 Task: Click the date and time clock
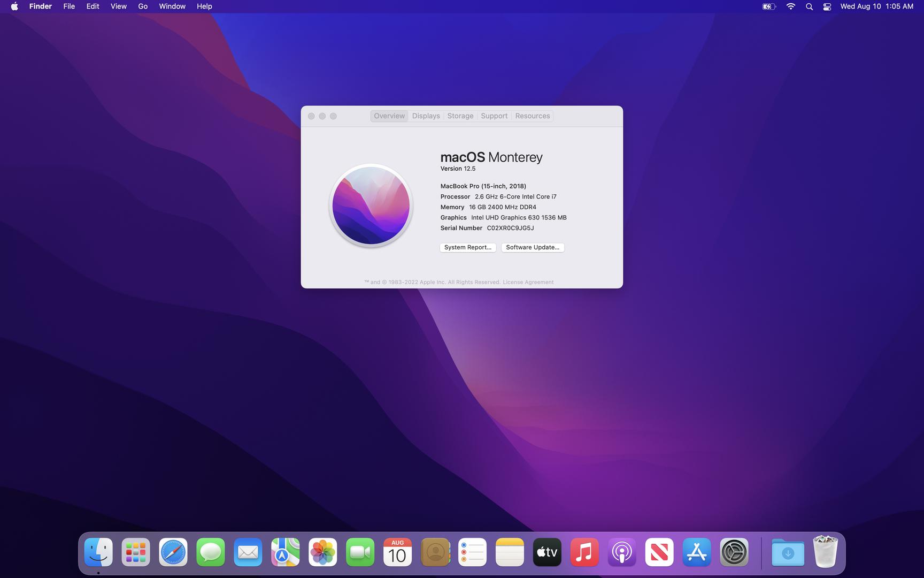click(x=877, y=6)
